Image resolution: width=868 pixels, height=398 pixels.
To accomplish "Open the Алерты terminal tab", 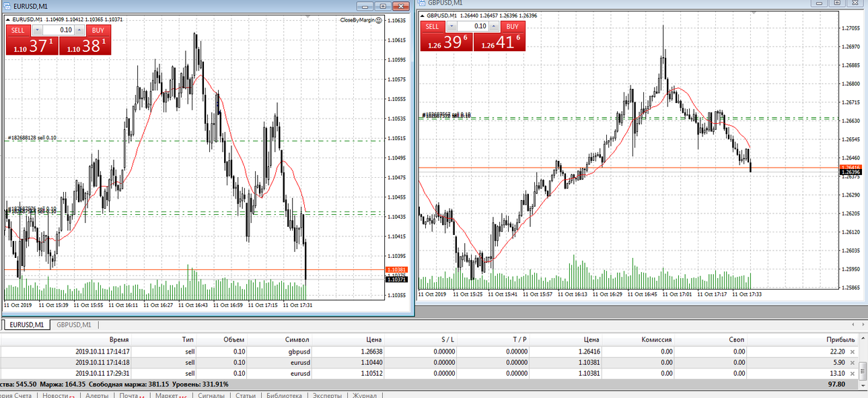I will click(97, 395).
